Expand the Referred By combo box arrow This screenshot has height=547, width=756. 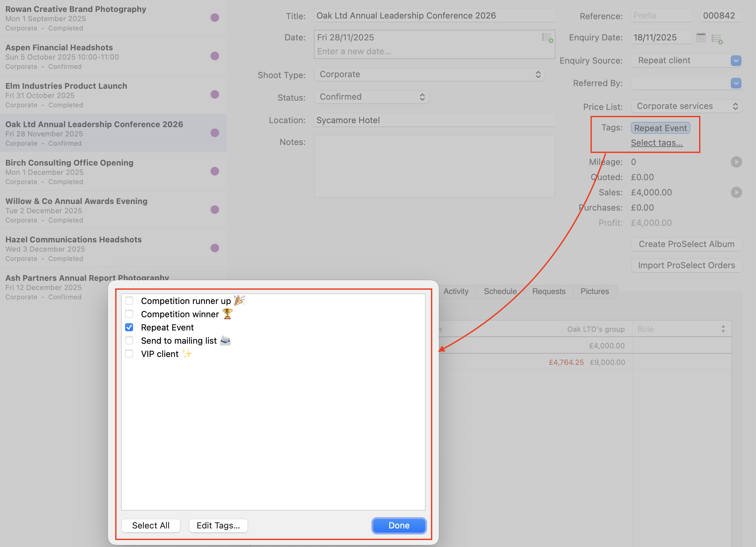coord(736,83)
